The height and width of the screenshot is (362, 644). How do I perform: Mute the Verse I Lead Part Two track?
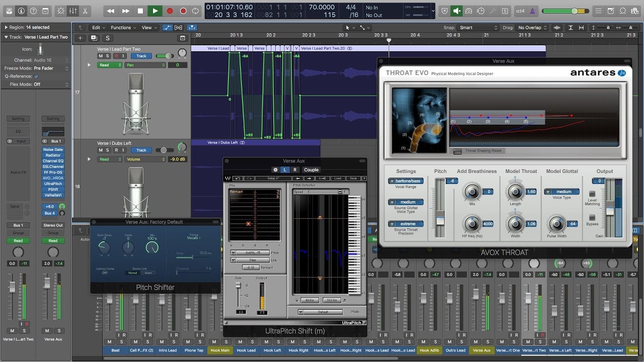tap(101, 56)
